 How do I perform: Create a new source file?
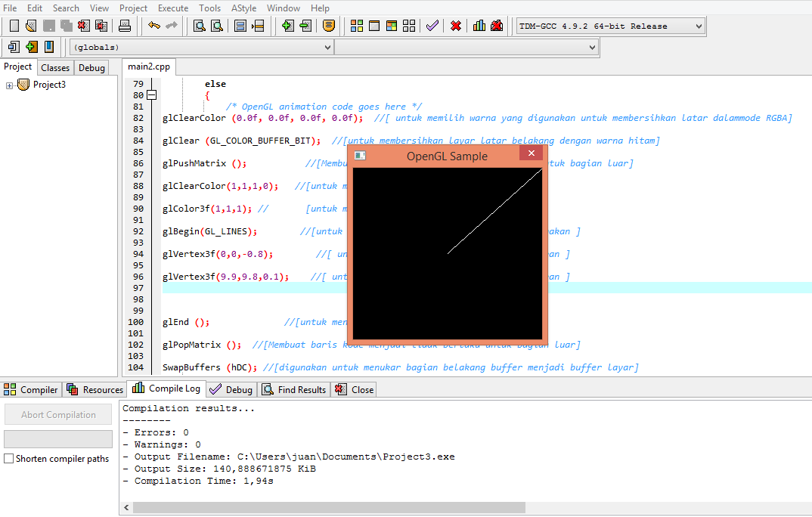[13, 25]
